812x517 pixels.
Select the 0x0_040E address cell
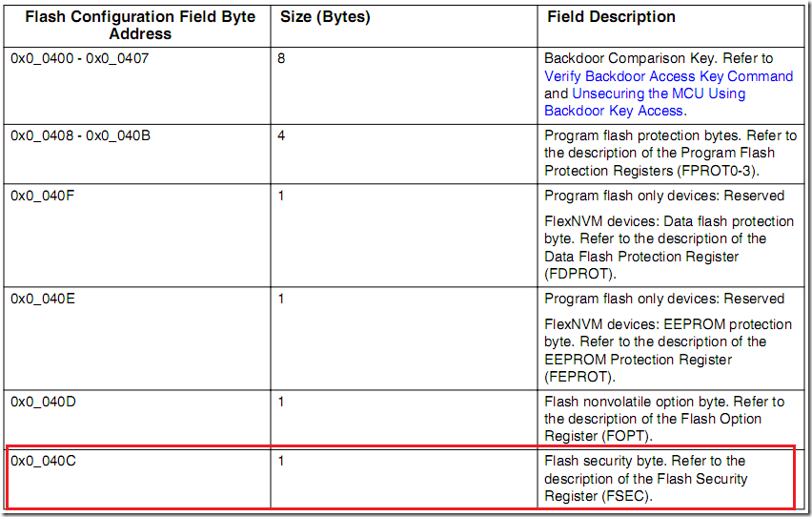click(43, 299)
